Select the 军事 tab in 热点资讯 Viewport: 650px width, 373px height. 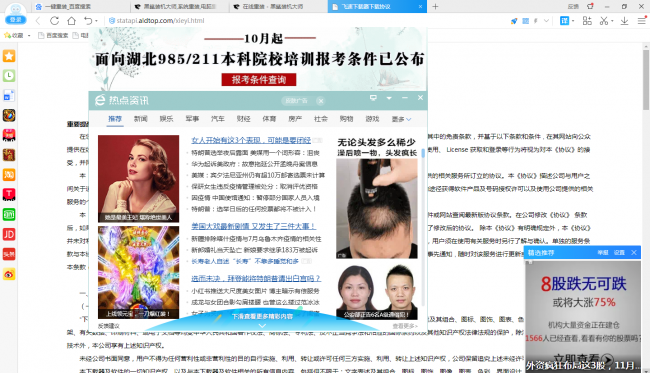coord(192,119)
